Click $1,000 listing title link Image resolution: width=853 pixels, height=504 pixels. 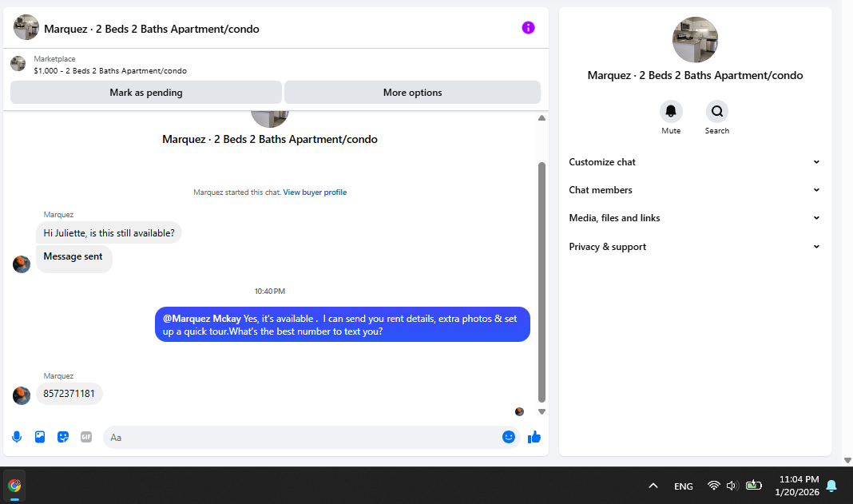point(110,71)
